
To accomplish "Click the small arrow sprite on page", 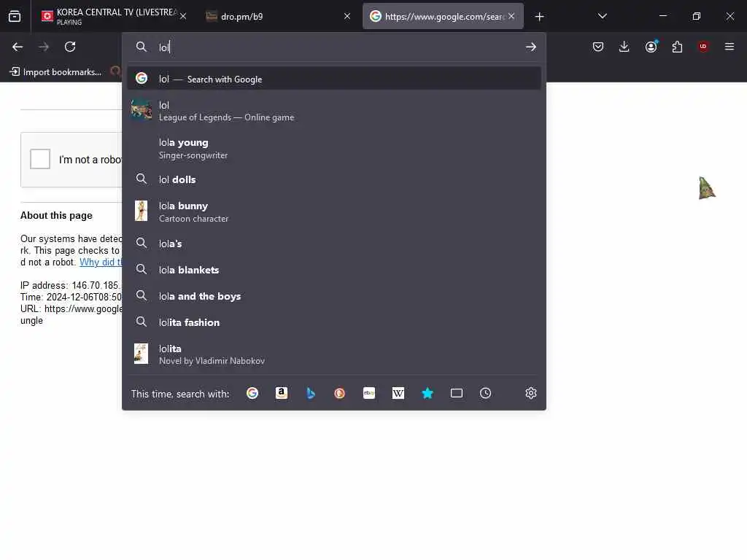I will pyautogui.click(x=707, y=187).
